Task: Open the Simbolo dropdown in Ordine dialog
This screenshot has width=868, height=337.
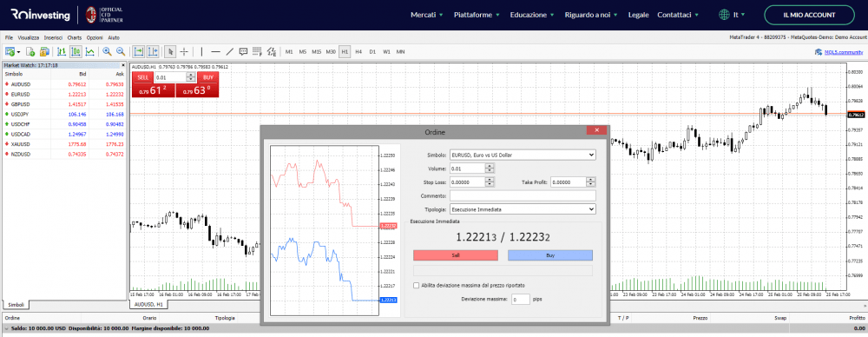Action: click(523, 155)
